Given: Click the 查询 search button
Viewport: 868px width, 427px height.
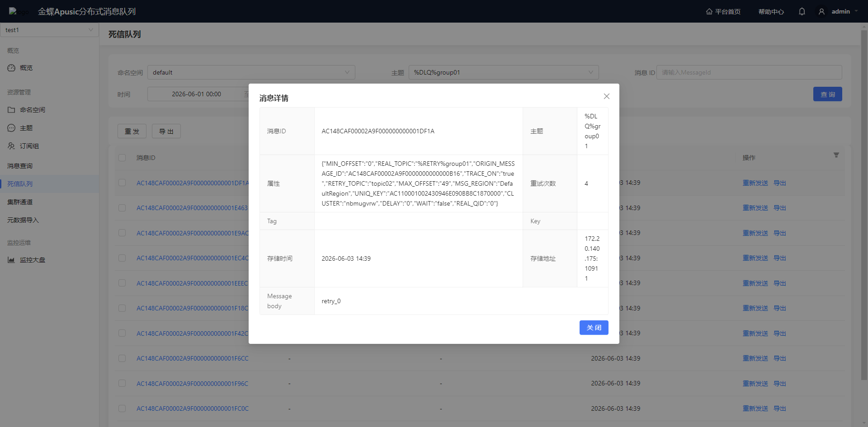Looking at the screenshot, I should pyautogui.click(x=827, y=94).
